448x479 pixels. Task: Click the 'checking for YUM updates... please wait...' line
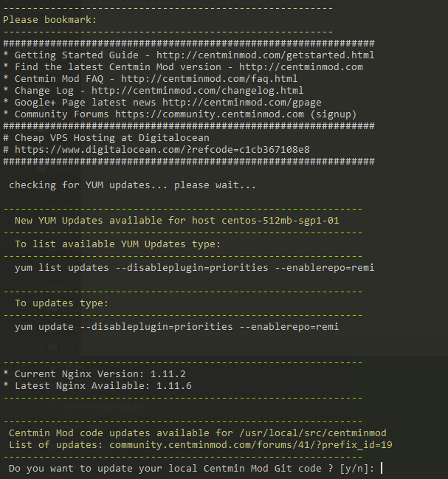click(x=132, y=185)
